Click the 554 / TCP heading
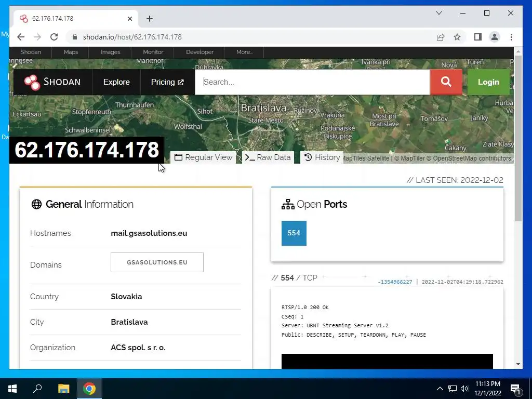532x399 pixels. click(294, 278)
